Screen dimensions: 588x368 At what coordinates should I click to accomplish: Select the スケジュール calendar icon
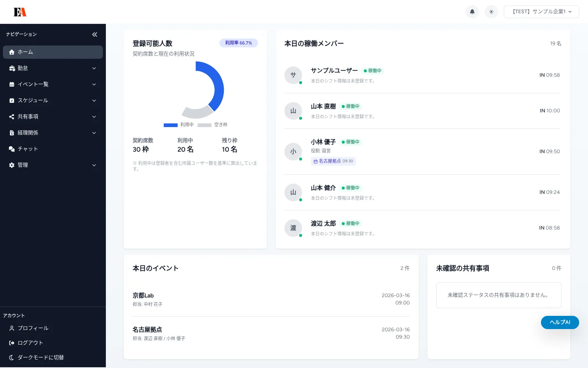point(11,100)
